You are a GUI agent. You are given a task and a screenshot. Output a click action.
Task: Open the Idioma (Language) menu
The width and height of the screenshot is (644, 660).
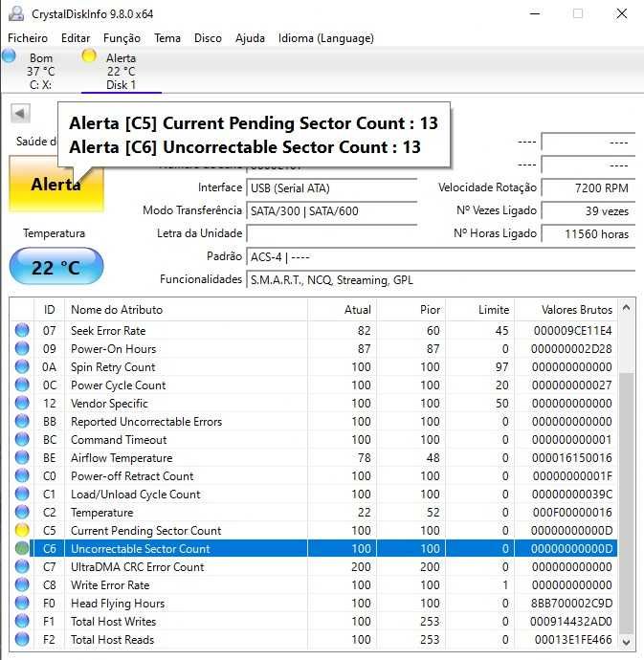coord(326,38)
